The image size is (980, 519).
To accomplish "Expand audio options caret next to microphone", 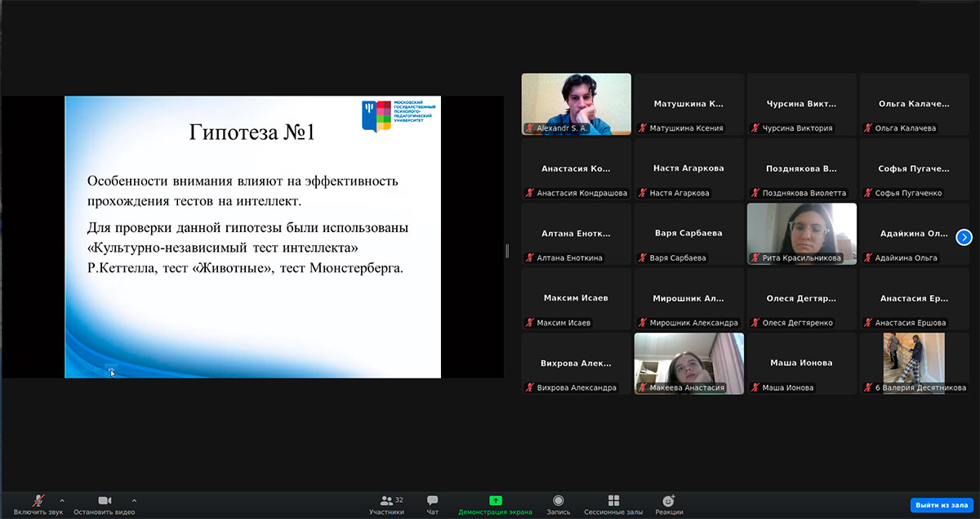I will [x=62, y=500].
